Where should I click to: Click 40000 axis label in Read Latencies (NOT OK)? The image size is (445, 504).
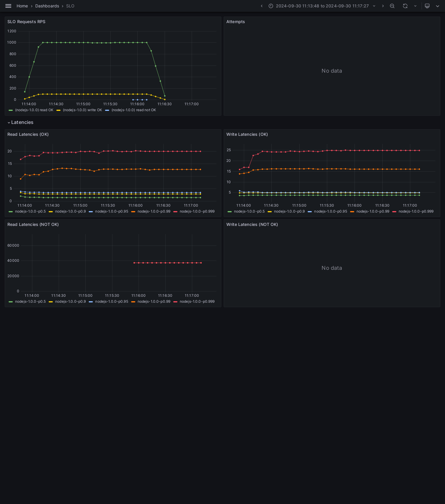click(x=13, y=261)
